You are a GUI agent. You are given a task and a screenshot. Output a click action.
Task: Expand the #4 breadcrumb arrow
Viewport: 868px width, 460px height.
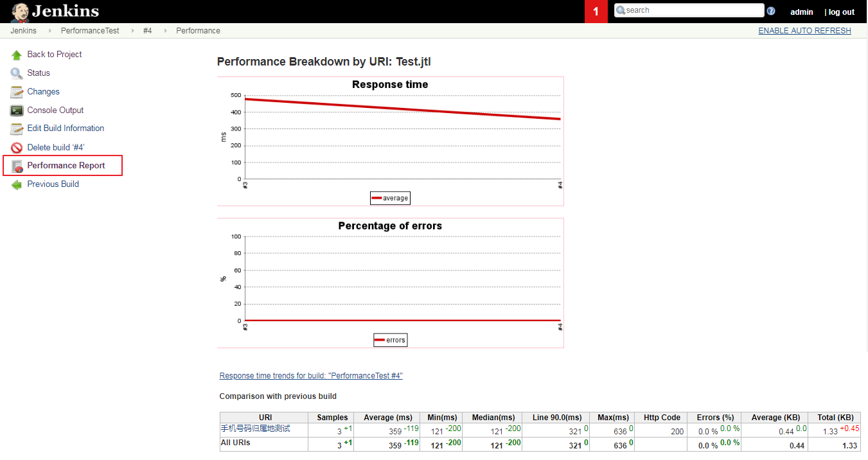(x=164, y=31)
